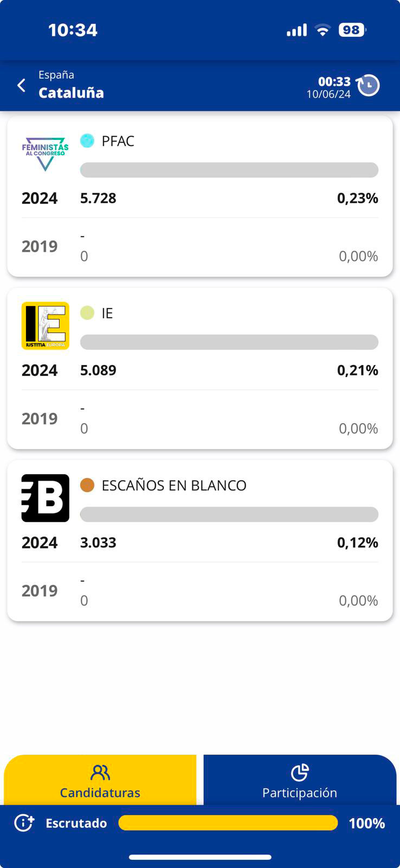Open the Escrutado info icon

[x=24, y=823]
